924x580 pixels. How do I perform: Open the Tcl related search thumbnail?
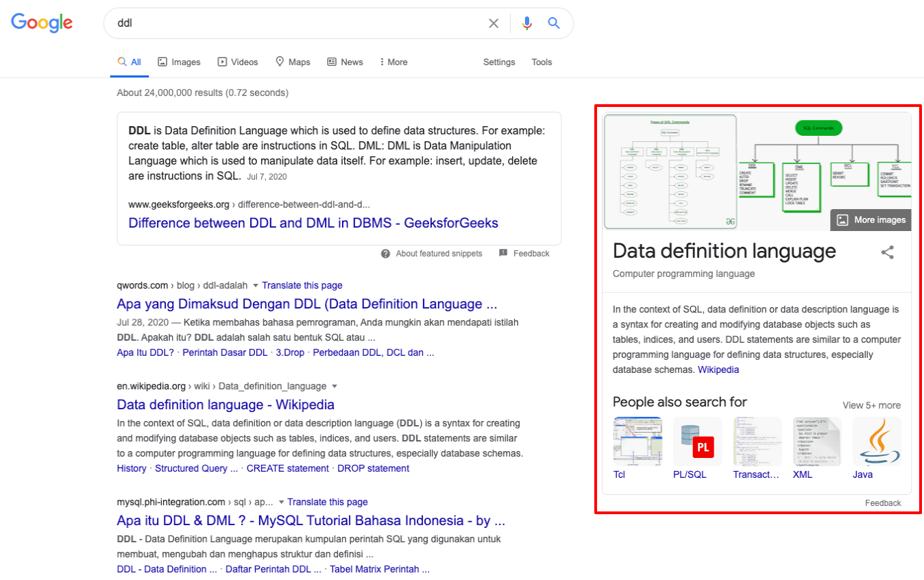tap(637, 442)
